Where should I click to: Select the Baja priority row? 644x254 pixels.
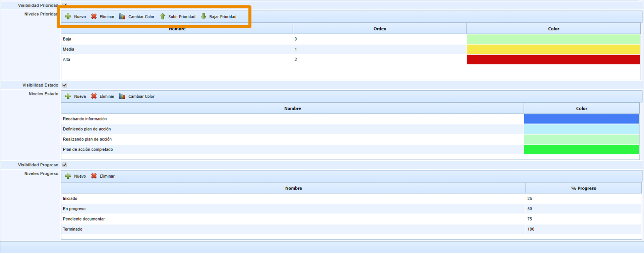coord(67,39)
